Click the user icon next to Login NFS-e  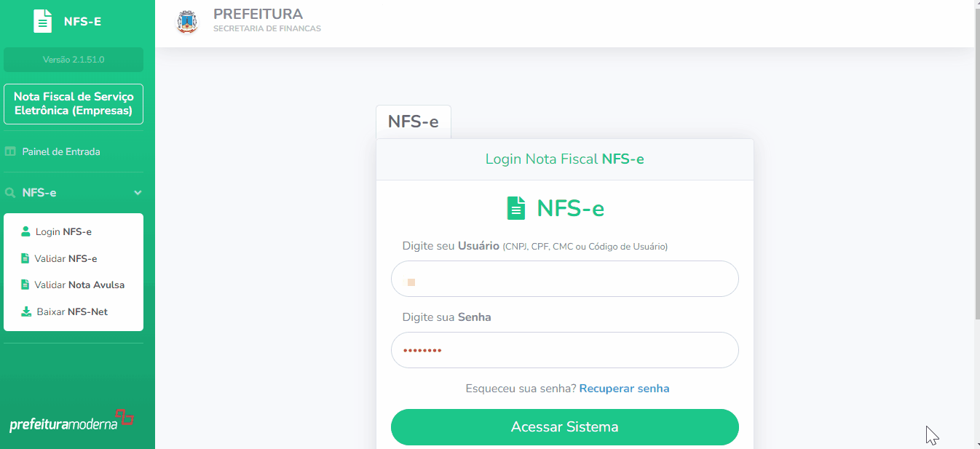26,231
